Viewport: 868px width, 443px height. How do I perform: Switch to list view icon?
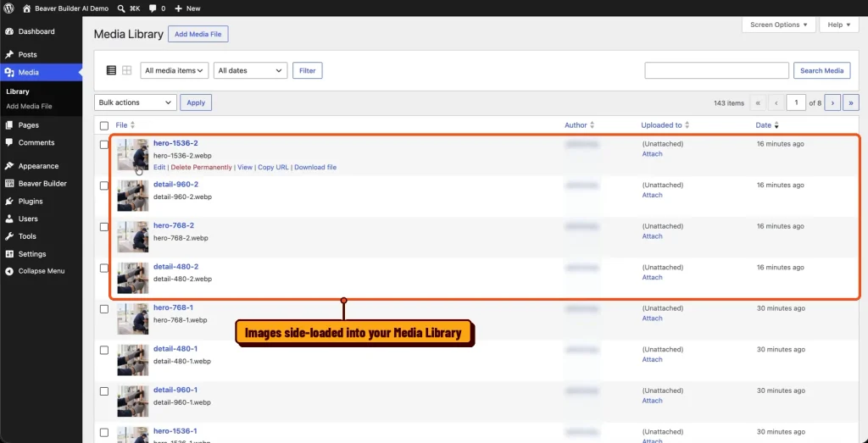click(111, 70)
